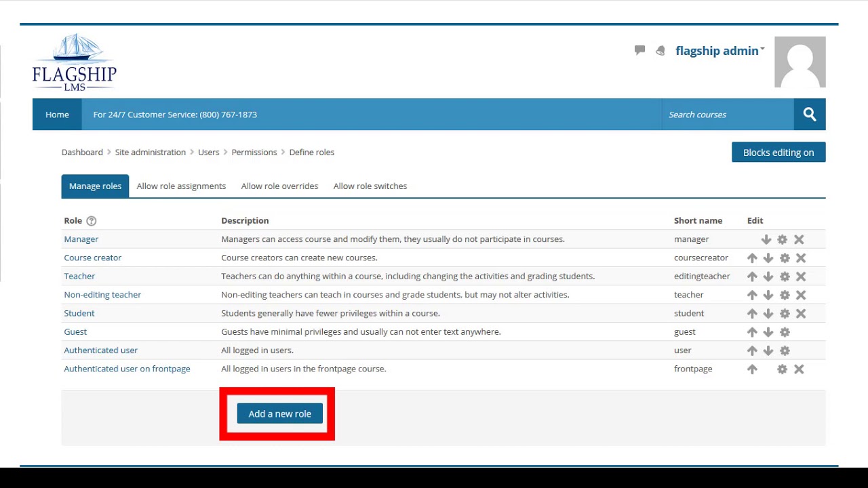
Task: Click the search magnifier button
Action: click(x=810, y=115)
